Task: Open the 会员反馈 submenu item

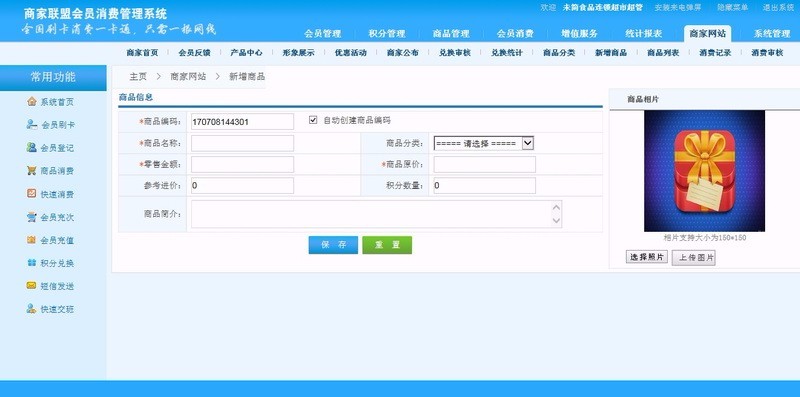Action: [x=194, y=53]
